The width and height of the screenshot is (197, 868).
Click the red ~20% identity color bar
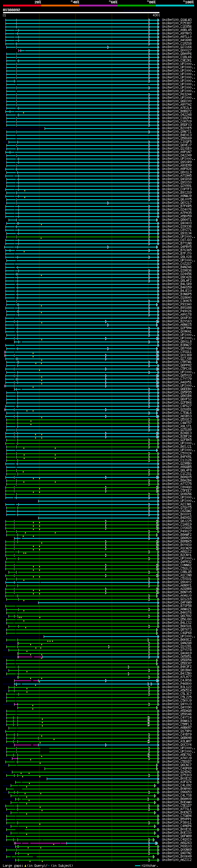(x=22, y=6)
